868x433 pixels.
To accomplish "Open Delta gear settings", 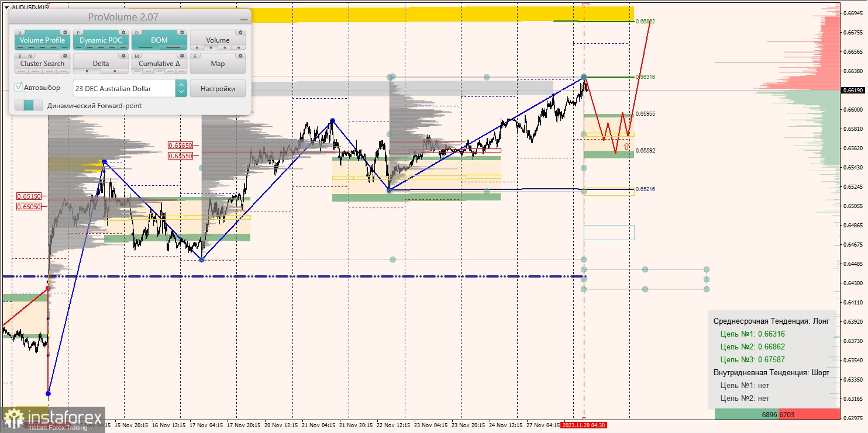I will click(x=123, y=56).
